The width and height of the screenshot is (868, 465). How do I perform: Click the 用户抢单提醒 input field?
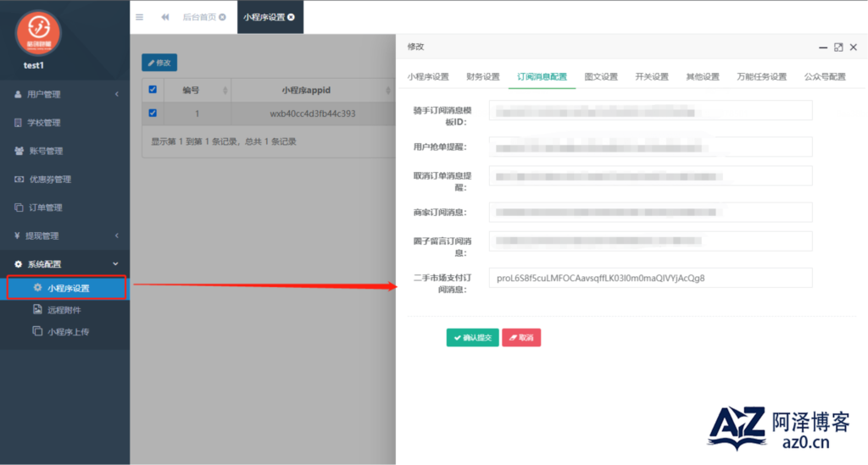pos(650,147)
